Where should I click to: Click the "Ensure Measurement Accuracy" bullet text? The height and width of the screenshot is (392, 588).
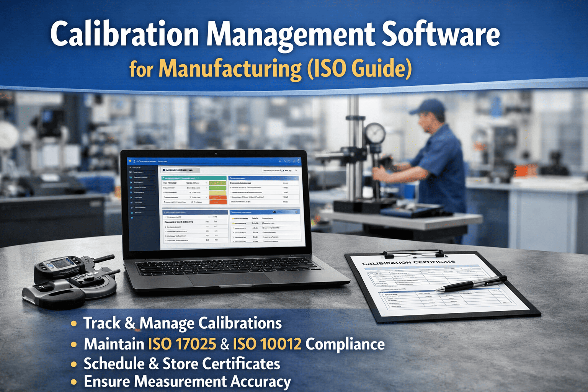click(187, 382)
